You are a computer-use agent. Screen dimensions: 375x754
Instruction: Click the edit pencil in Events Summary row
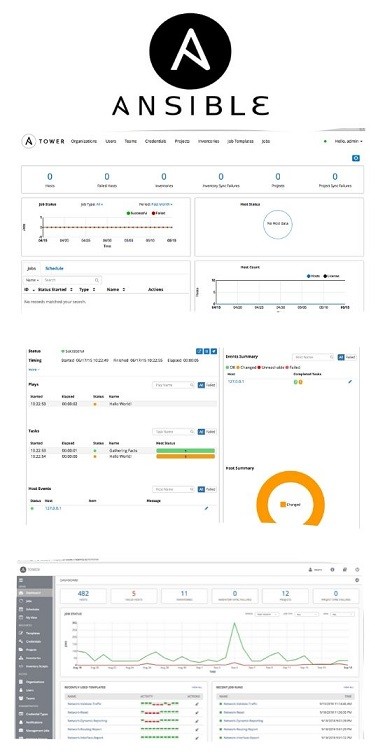coord(350,382)
